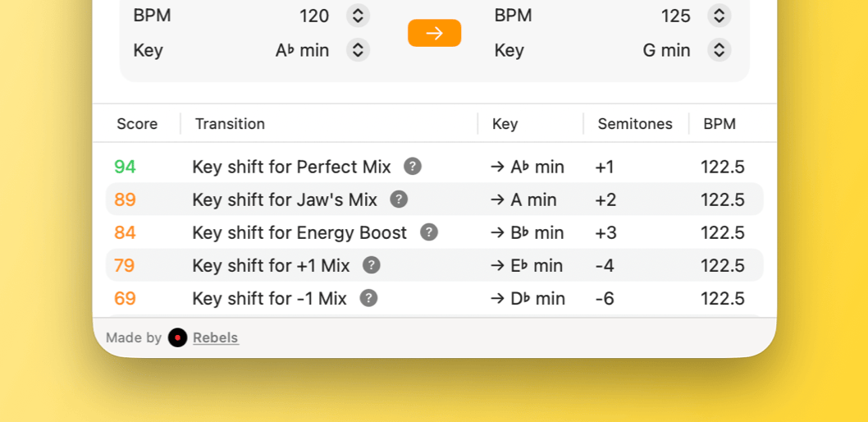The image size is (868, 422).
Task: Click help icon beside -1 Mix
Action: (x=369, y=298)
